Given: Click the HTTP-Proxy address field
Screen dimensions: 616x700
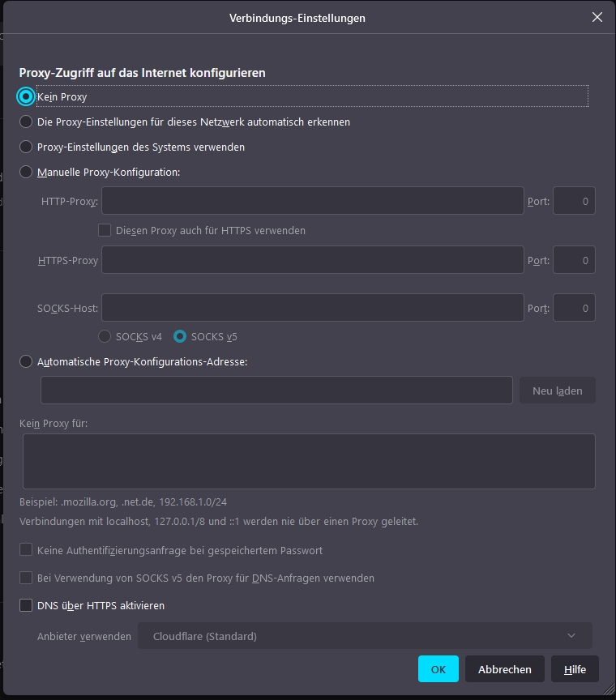Looking at the screenshot, I should (312, 201).
